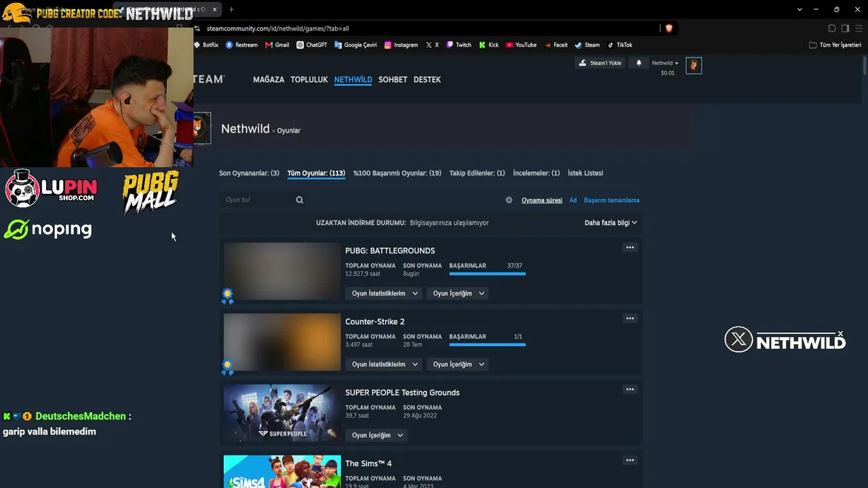This screenshot has height=488, width=868.
Task: Open the X bookmark in bookmarks bar
Action: pyautogui.click(x=432, y=45)
